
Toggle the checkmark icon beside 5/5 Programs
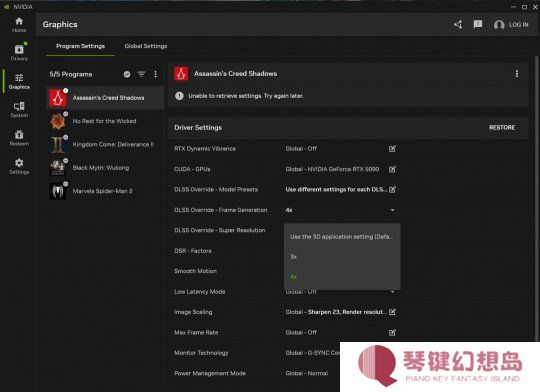click(x=127, y=74)
